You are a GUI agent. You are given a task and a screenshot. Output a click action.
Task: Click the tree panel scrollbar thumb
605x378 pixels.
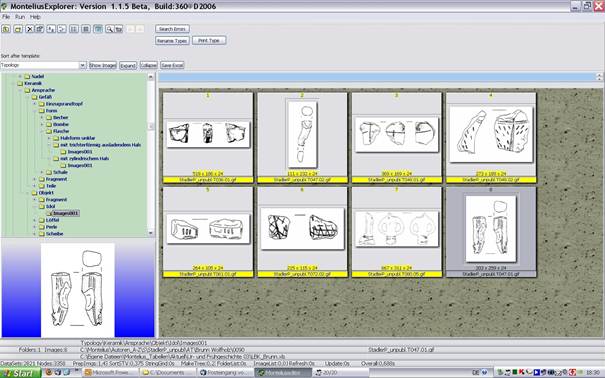[x=150, y=126]
